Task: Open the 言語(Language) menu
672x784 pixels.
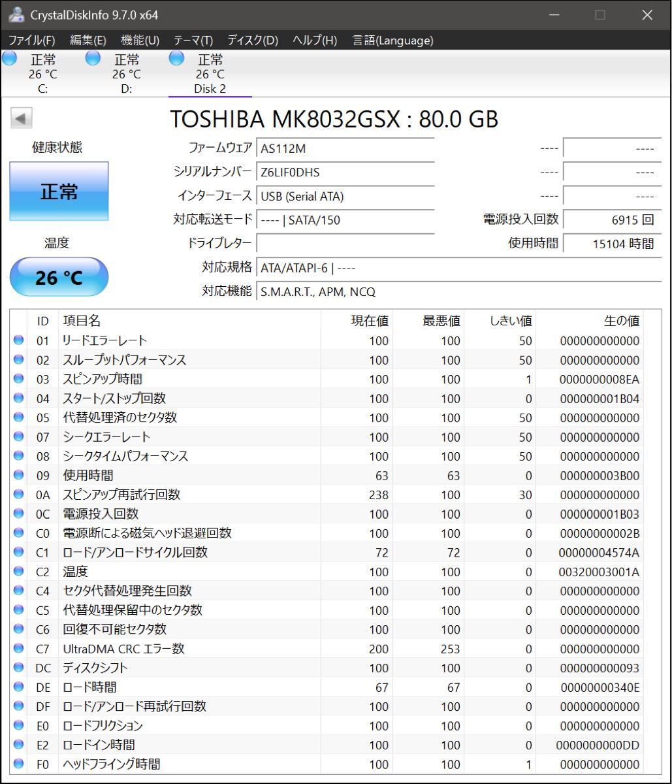Action: click(x=392, y=41)
